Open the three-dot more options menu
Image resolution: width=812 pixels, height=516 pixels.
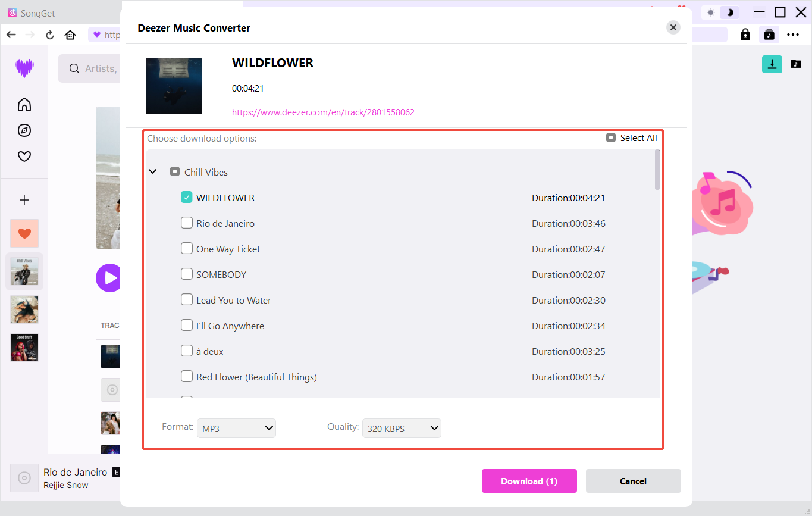[x=792, y=35]
